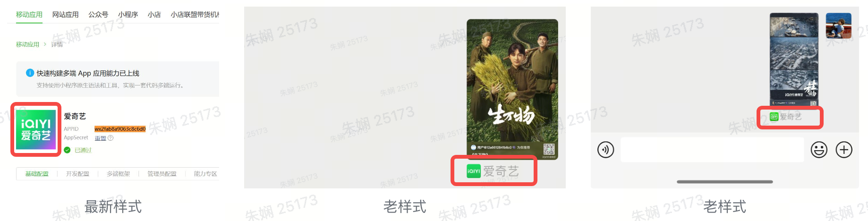Click the highlighted APPID value
The height and width of the screenshot is (221, 868).
tap(120, 129)
